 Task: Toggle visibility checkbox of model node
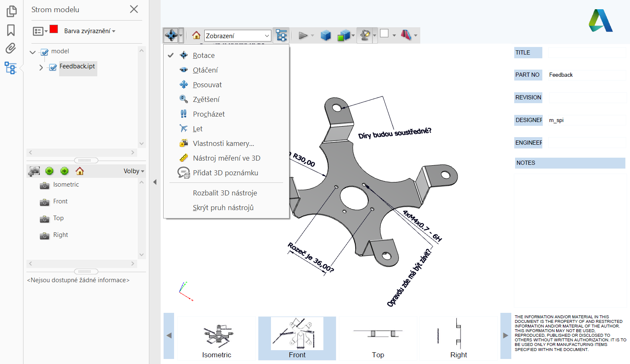pos(44,52)
